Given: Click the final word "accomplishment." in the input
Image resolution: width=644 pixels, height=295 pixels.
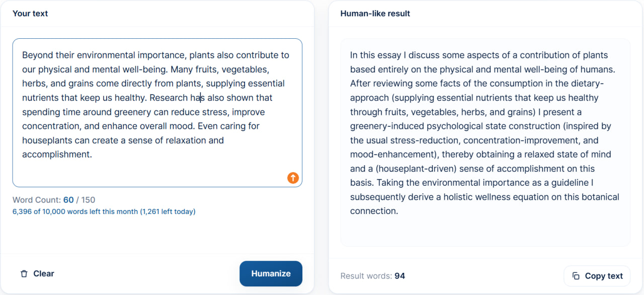Looking at the screenshot, I should click(57, 154).
